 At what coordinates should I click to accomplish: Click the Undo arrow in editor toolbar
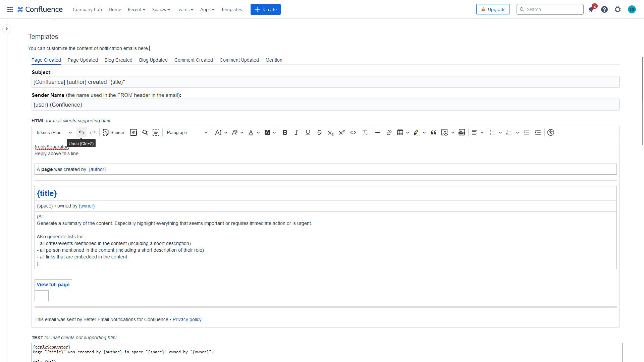click(x=82, y=132)
